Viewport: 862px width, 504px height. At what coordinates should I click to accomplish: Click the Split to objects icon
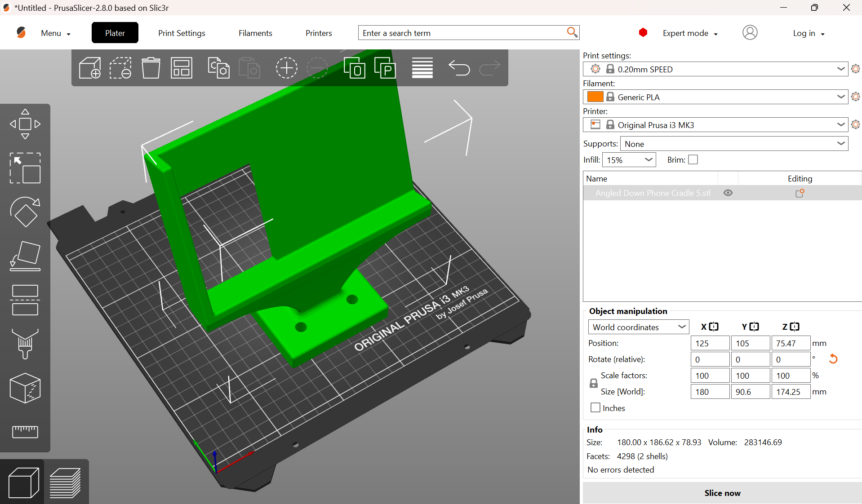pos(354,68)
